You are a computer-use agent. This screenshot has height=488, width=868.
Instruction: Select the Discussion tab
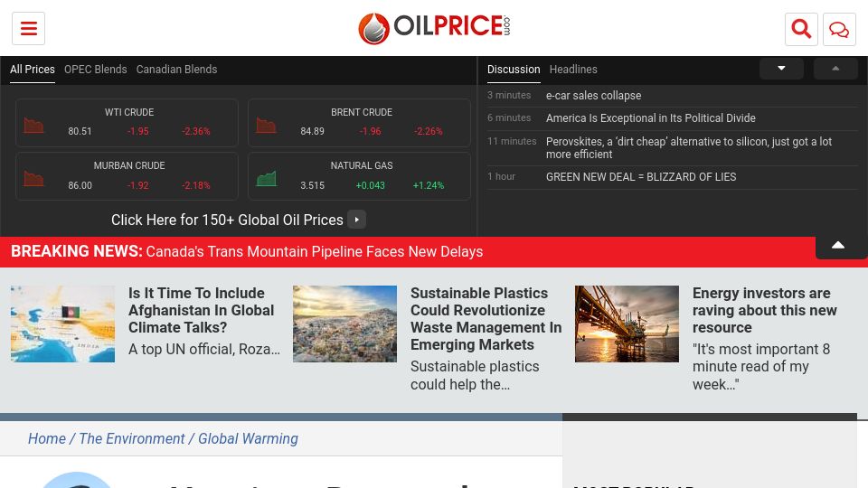[514, 70]
